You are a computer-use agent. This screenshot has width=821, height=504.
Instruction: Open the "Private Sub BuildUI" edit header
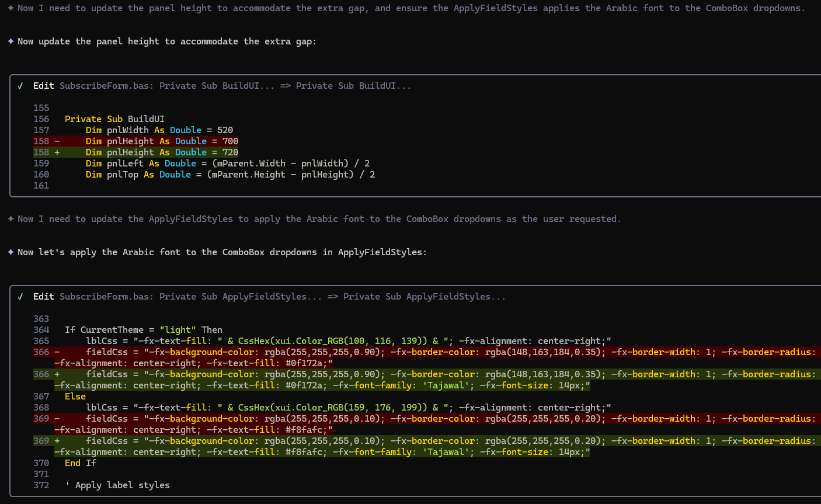(x=222, y=86)
